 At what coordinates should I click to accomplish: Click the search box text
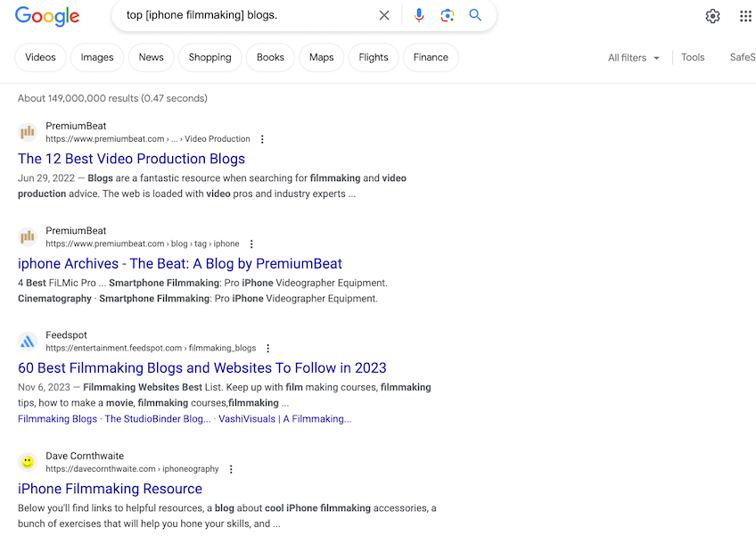(202, 15)
